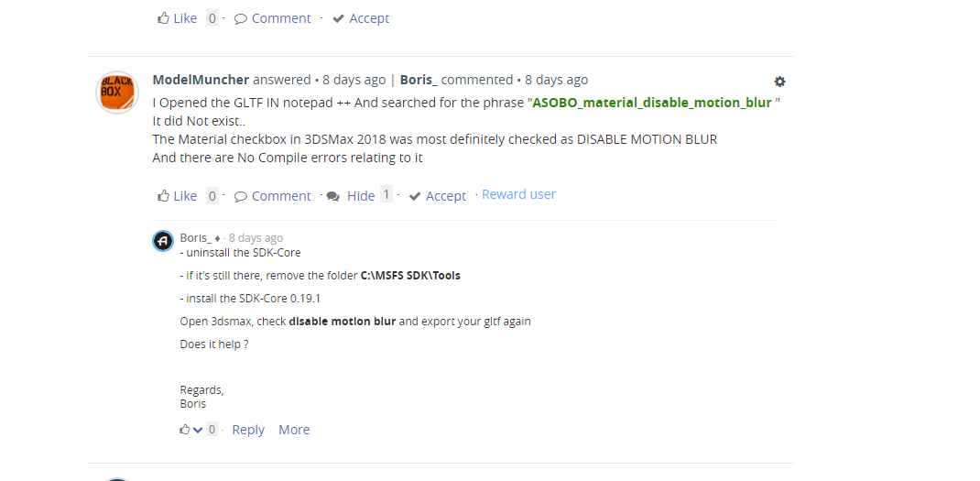Click thumbs-up Like icon on ModelMuncher's answer
The width and height of the screenshot is (980, 481).
tap(164, 196)
